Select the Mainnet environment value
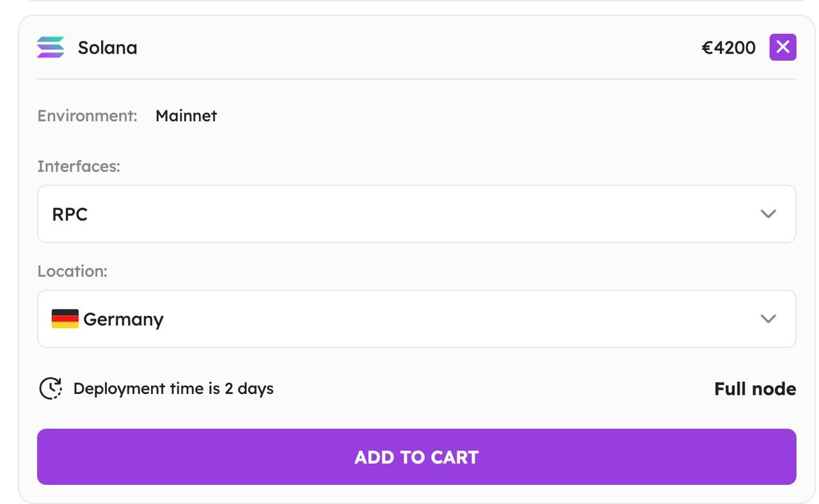The width and height of the screenshot is (819, 504). 186,116
